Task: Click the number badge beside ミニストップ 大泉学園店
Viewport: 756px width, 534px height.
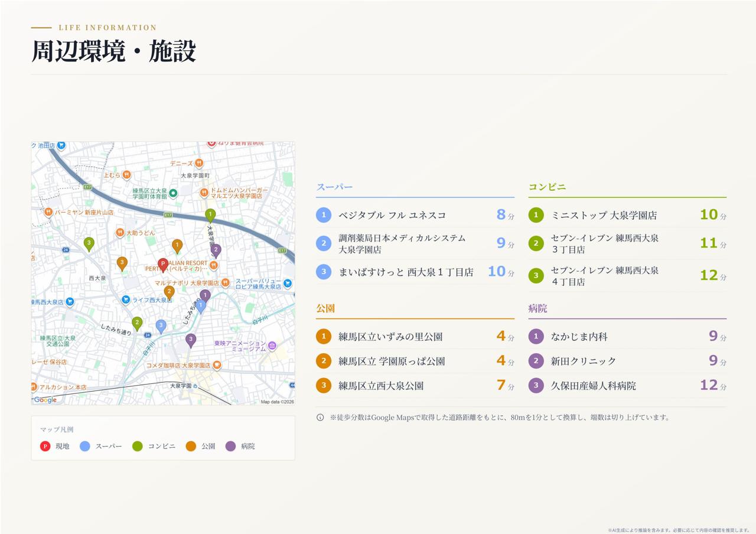Action: (536, 215)
